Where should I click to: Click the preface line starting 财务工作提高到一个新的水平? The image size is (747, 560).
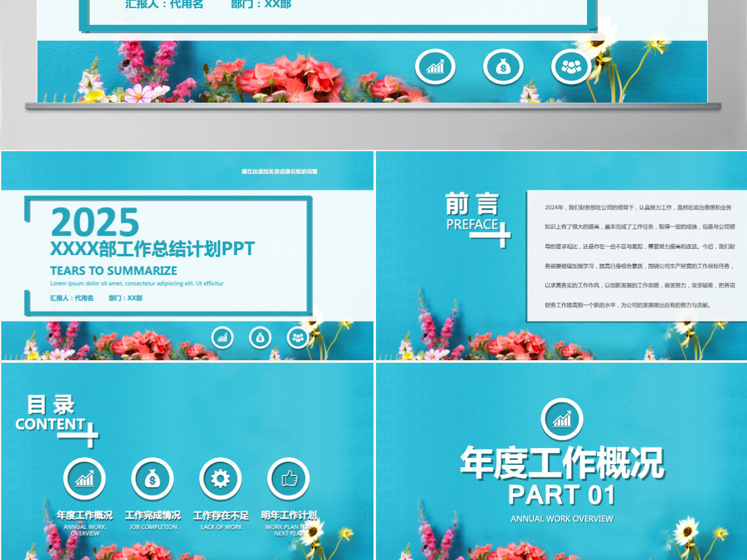[627, 306]
